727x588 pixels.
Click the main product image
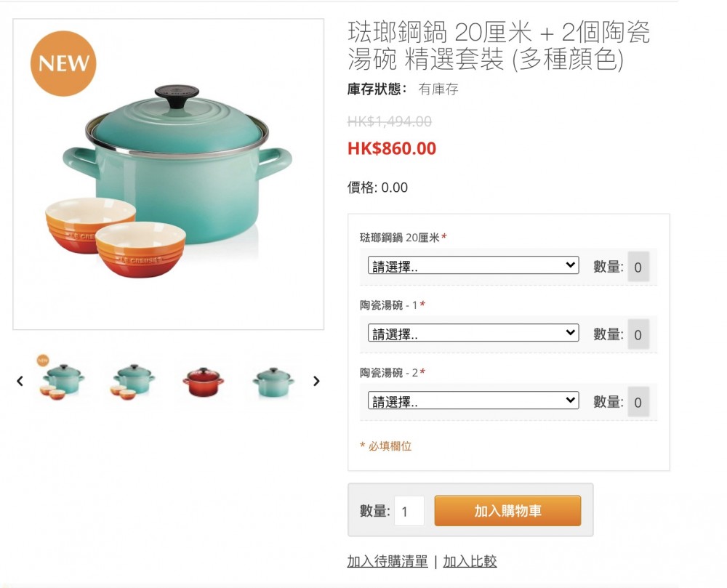(x=169, y=174)
